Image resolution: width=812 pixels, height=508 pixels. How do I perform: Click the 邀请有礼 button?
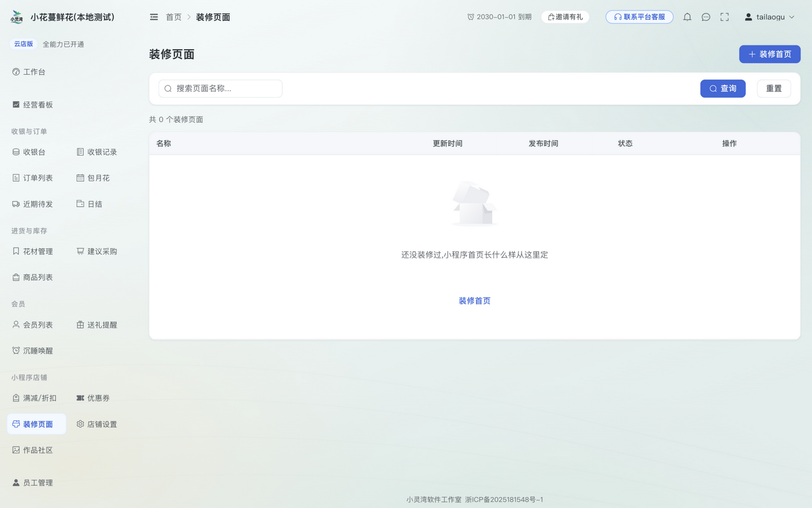[566, 17]
